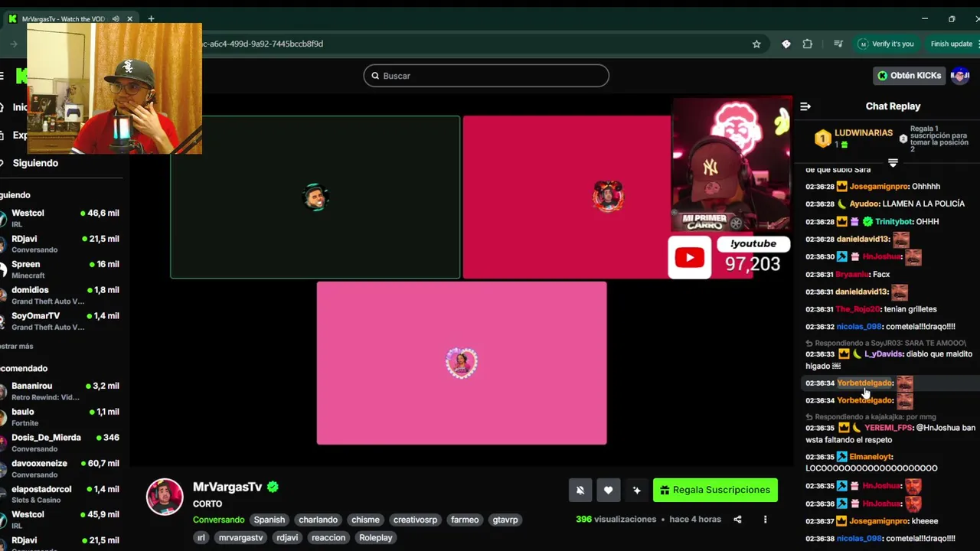Open Dosis_De_Mierda recommended channel

[x=61, y=442]
